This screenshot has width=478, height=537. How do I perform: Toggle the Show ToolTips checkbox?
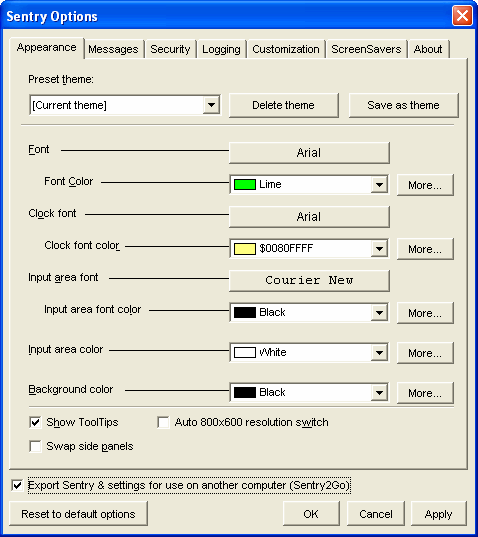(x=35, y=422)
